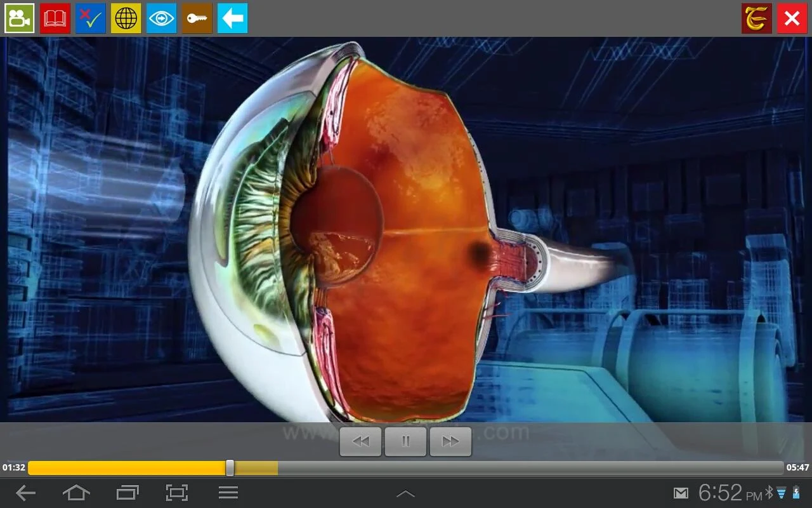Open the Android menu button
The image size is (812, 508).
tap(228, 493)
